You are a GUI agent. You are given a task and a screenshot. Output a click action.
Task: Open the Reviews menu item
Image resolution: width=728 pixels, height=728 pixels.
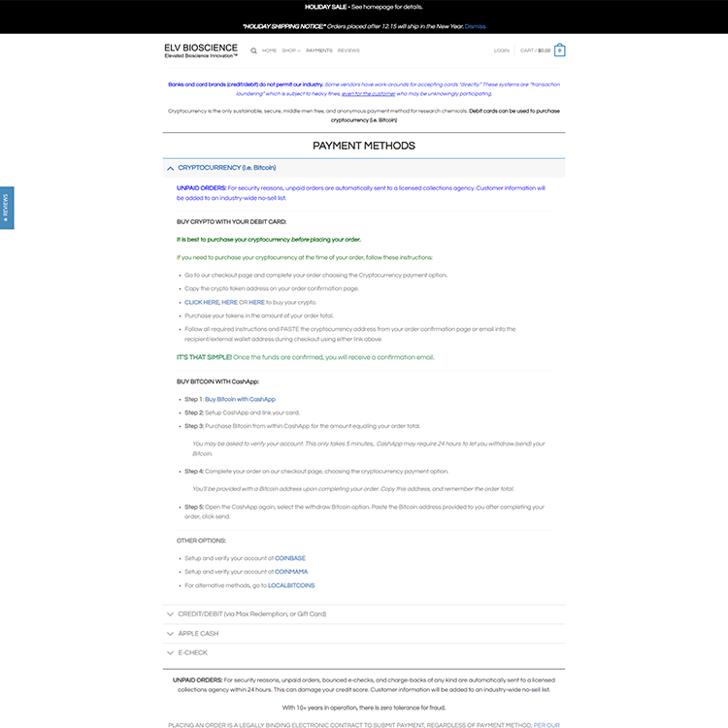[x=348, y=50]
